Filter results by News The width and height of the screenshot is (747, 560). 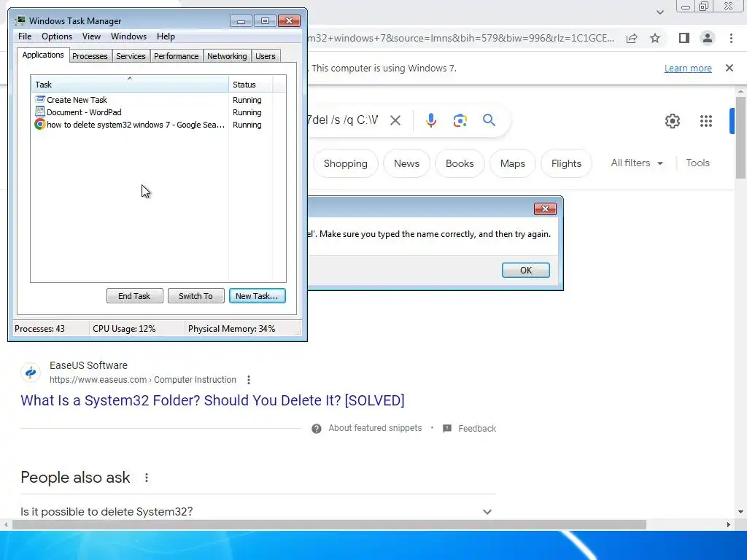pyautogui.click(x=406, y=163)
